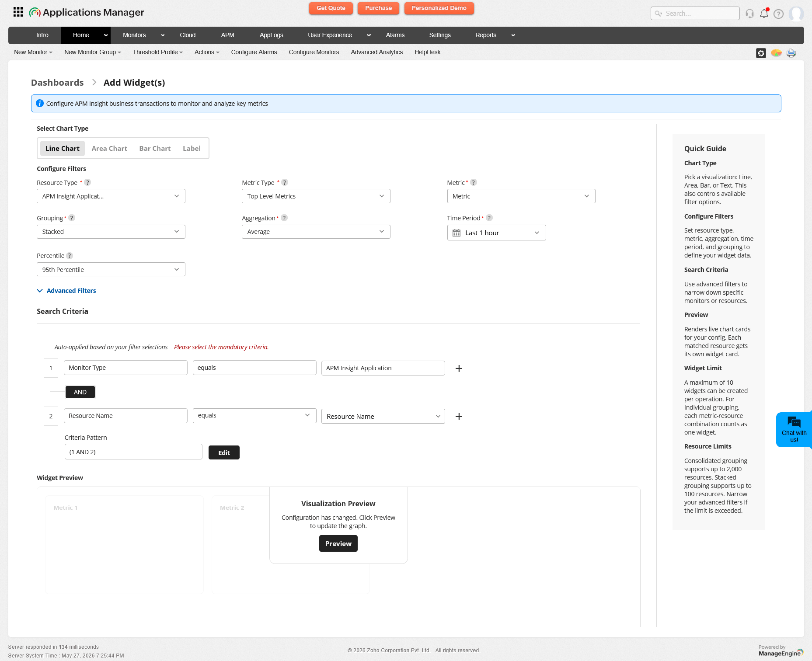The width and height of the screenshot is (812, 661).
Task: Add criteria with plus icon on row 2
Action: pos(459,417)
